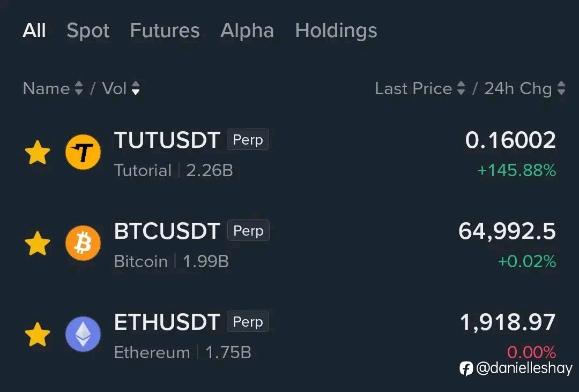579x392 pixels.
Task: Click the Perp badge next to TUTUSDT
Action: pyautogui.click(x=248, y=139)
